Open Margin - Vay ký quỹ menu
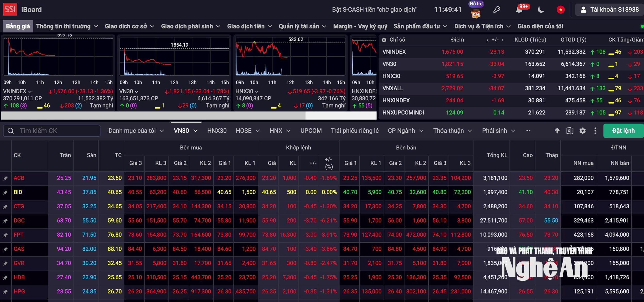 [x=360, y=26]
